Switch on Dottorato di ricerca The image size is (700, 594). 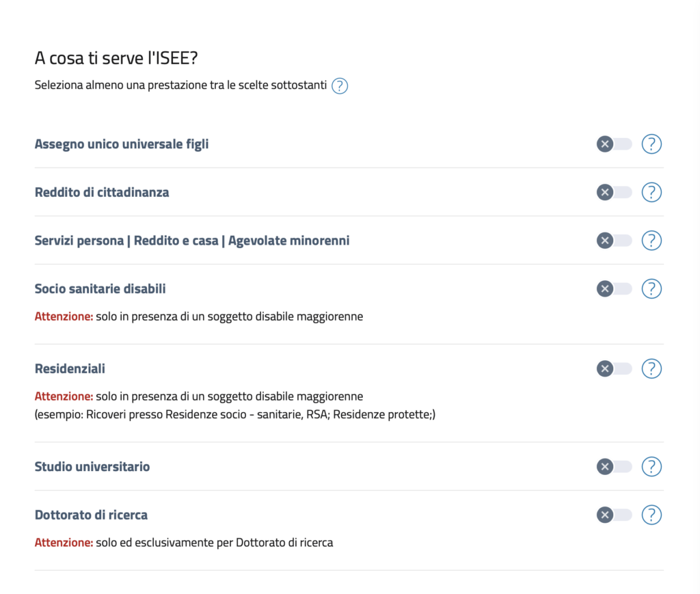[x=614, y=515]
